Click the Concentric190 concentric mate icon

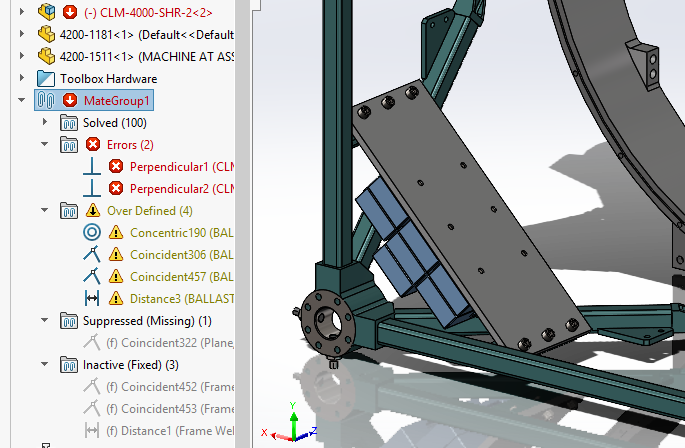tap(91, 232)
